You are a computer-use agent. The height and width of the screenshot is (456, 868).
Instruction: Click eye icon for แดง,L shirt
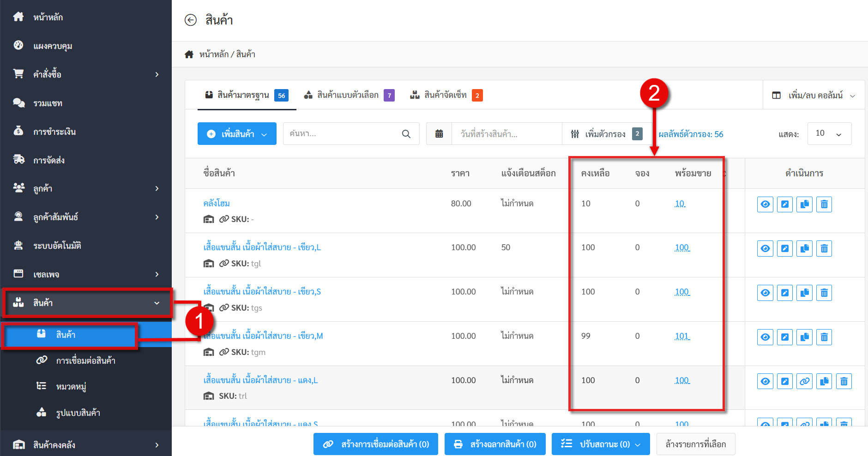tap(765, 381)
